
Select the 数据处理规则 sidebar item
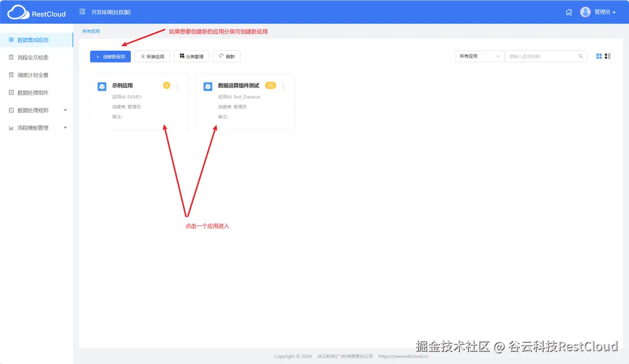coord(36,110)
